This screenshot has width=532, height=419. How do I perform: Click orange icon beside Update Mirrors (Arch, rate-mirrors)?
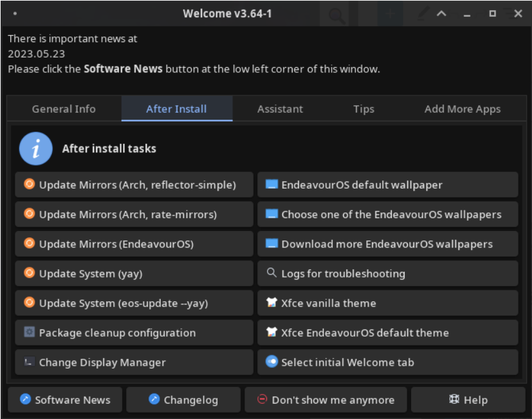pyautogui.click(x=29, y=214)
